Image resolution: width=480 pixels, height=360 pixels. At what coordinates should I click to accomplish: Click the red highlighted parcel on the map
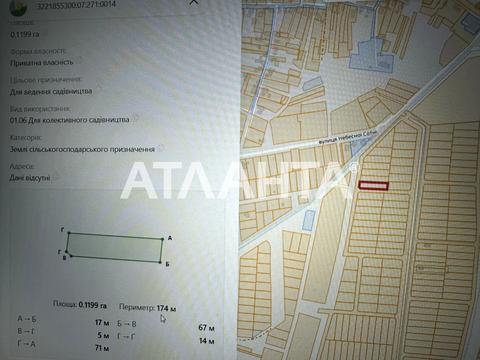(374, 186)
